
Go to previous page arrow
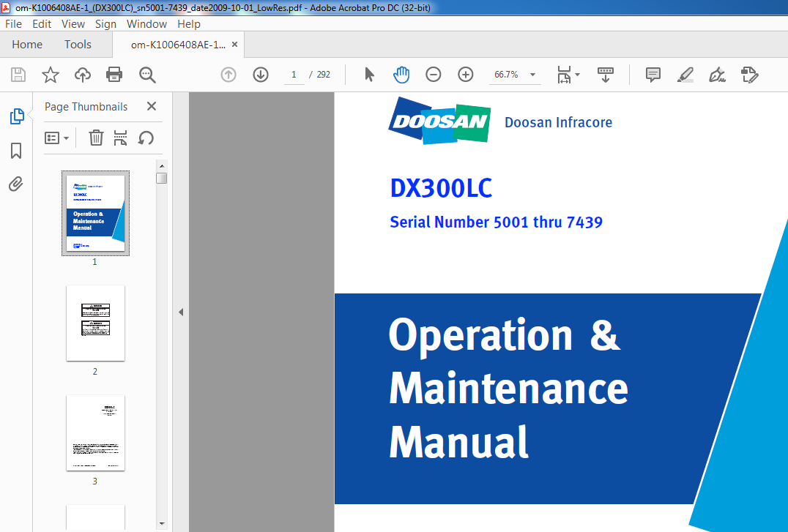tap(228, 75)
